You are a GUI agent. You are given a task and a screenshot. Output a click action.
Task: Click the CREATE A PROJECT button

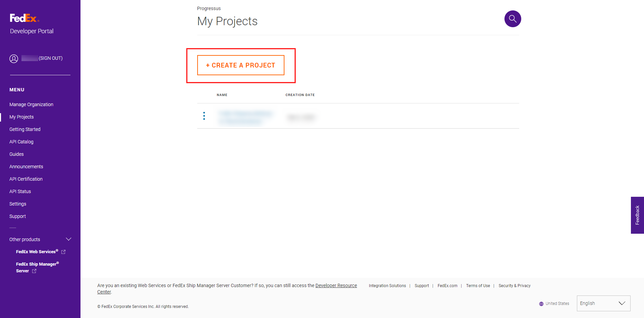pos(240,65)
